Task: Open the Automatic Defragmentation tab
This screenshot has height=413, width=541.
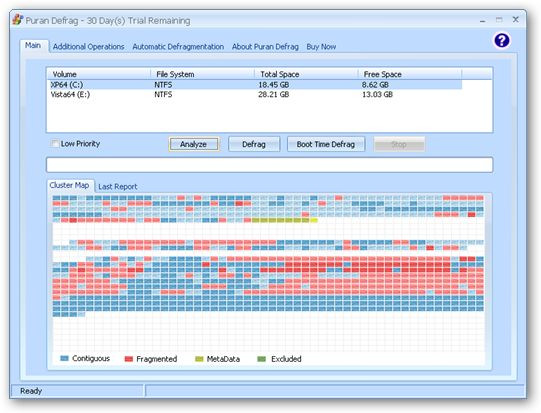Action: (178, 47)
